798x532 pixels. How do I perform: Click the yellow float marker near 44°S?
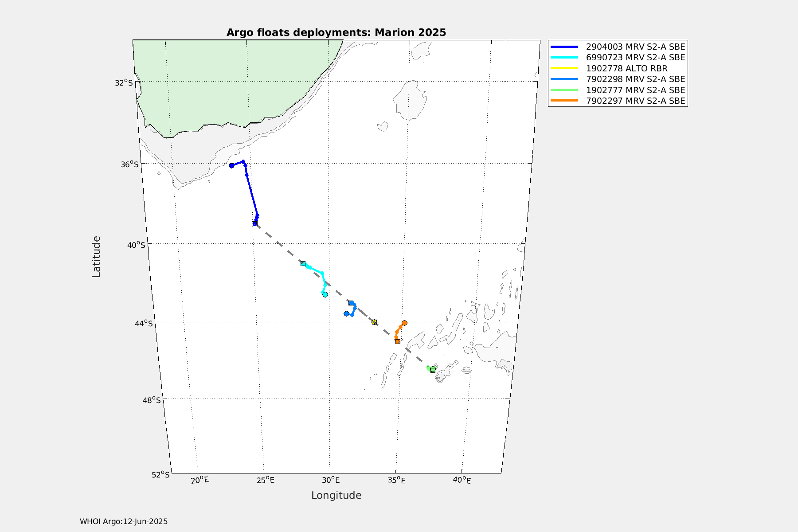375,322
